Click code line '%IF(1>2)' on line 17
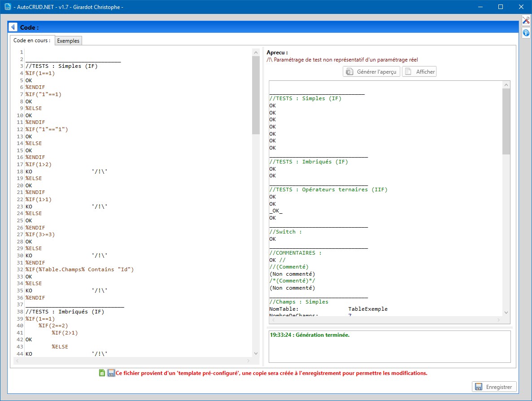532x401 pixels. click(38, 164)
